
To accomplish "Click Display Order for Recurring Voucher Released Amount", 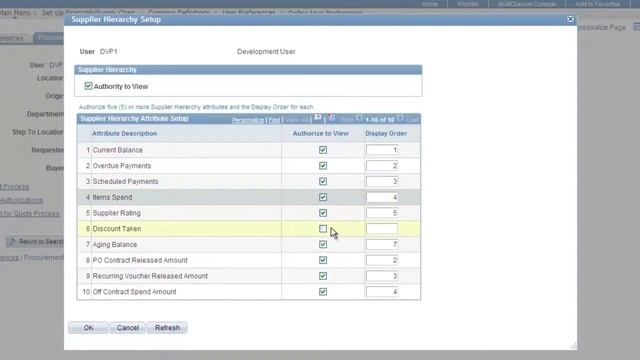I will tap(382, 276).
